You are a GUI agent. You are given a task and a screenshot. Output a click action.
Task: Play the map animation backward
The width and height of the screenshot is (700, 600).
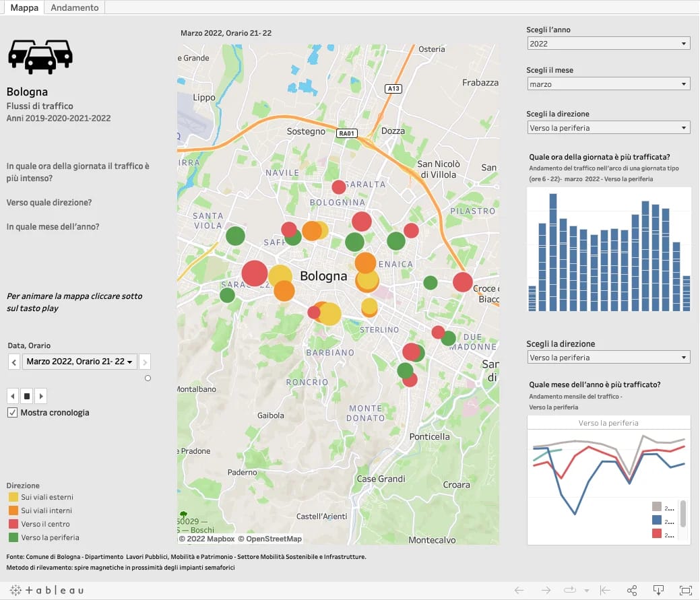(13, 395)
